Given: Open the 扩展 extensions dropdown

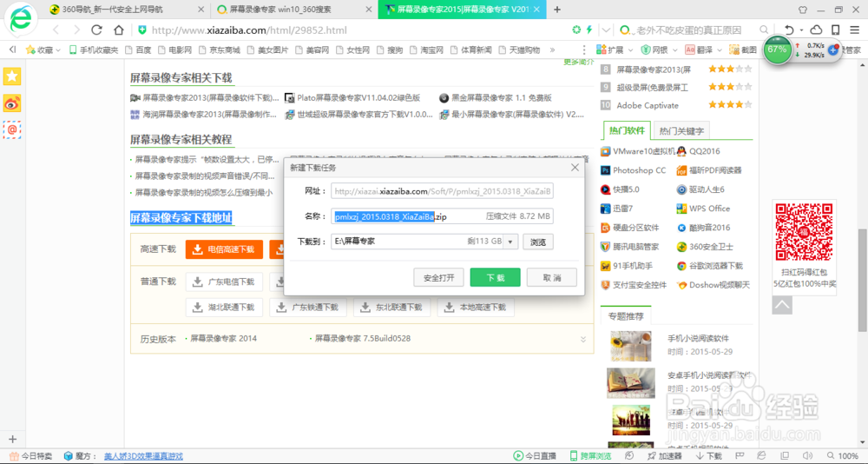Looking at the screenshot, I should tap(615, 50).
